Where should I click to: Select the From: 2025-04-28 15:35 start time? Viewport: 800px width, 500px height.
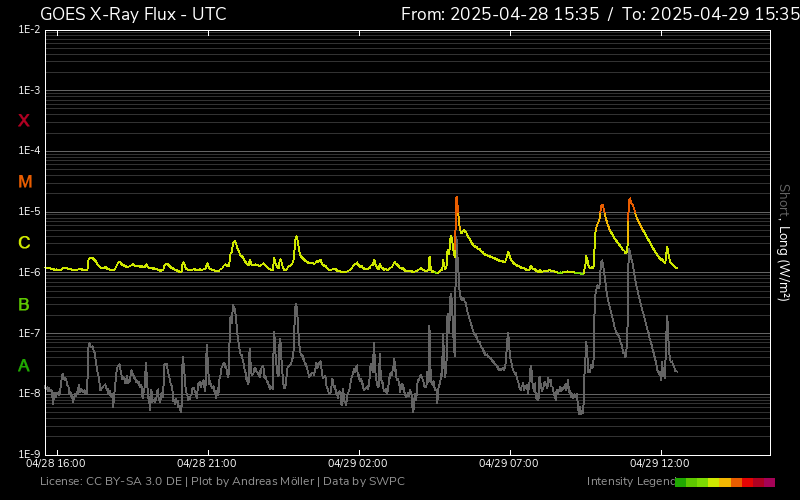[x=500, y=14]
